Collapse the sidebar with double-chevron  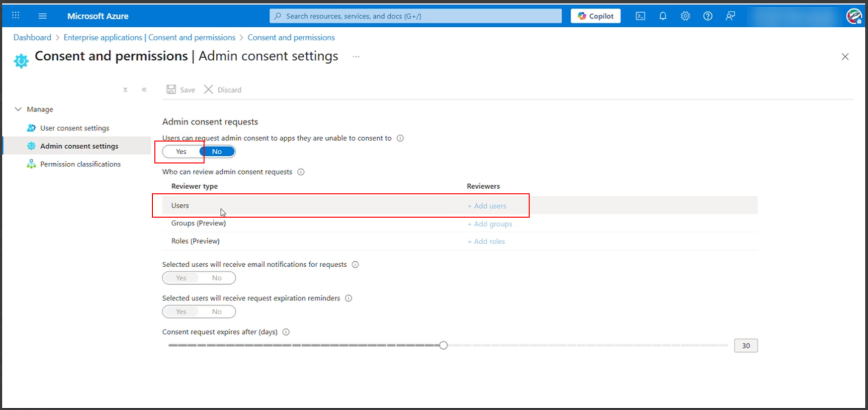click(144, 90)
